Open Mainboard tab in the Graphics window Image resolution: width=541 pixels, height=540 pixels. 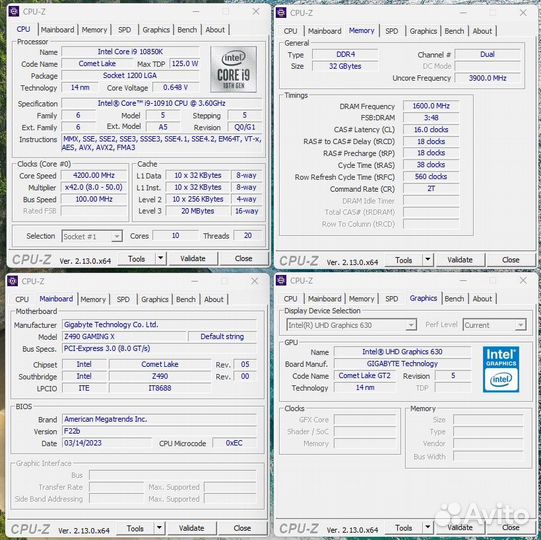click(325, 299)
